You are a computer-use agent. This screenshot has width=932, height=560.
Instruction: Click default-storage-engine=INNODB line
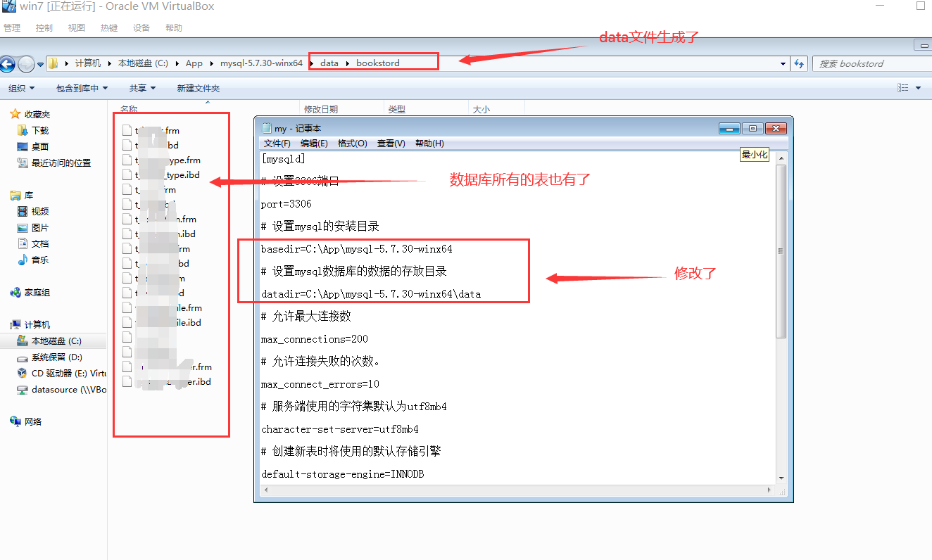(343, 474)
